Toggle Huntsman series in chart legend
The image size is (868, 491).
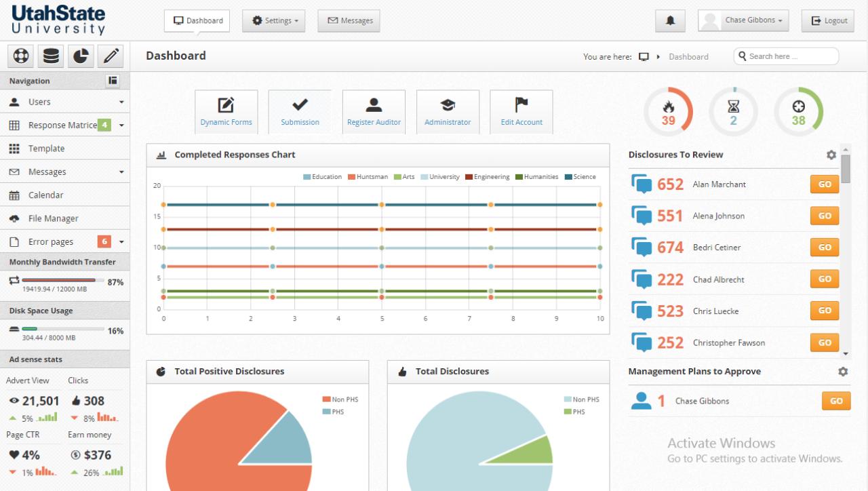(368, 177)
